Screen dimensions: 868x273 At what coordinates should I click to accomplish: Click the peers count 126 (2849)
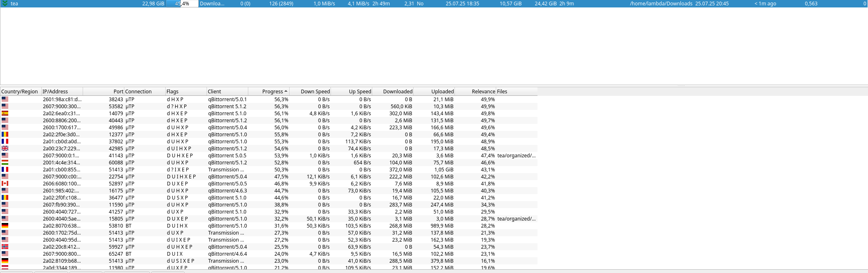coord(281,3)
